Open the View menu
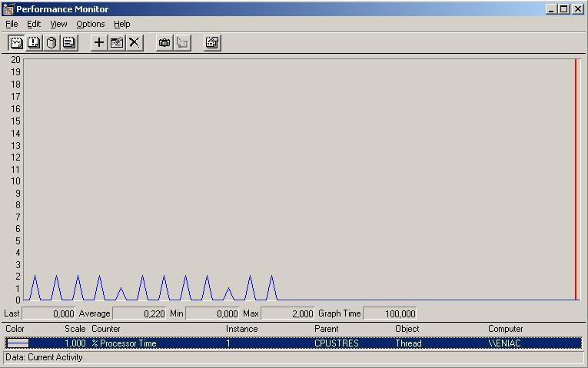Viewport: 588px width, 368px height. tap(58, 24)
